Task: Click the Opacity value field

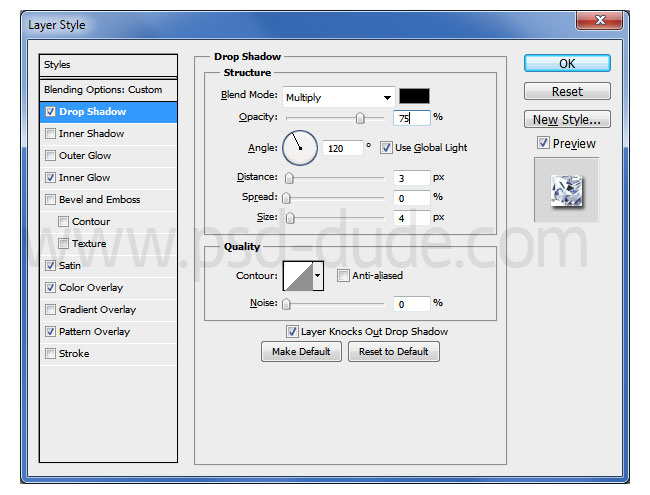Action: pos(412,118)
